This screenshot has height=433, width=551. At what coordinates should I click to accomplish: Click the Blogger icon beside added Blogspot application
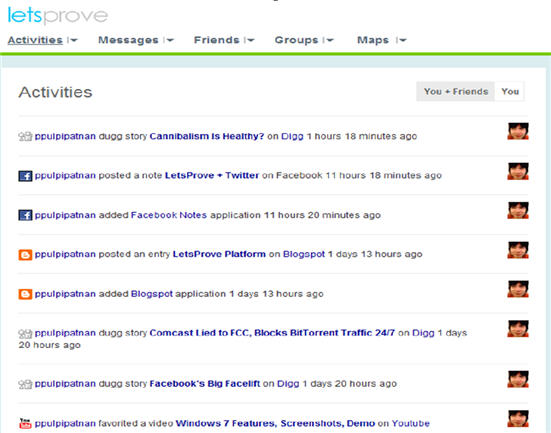click(x=25, y=294)
